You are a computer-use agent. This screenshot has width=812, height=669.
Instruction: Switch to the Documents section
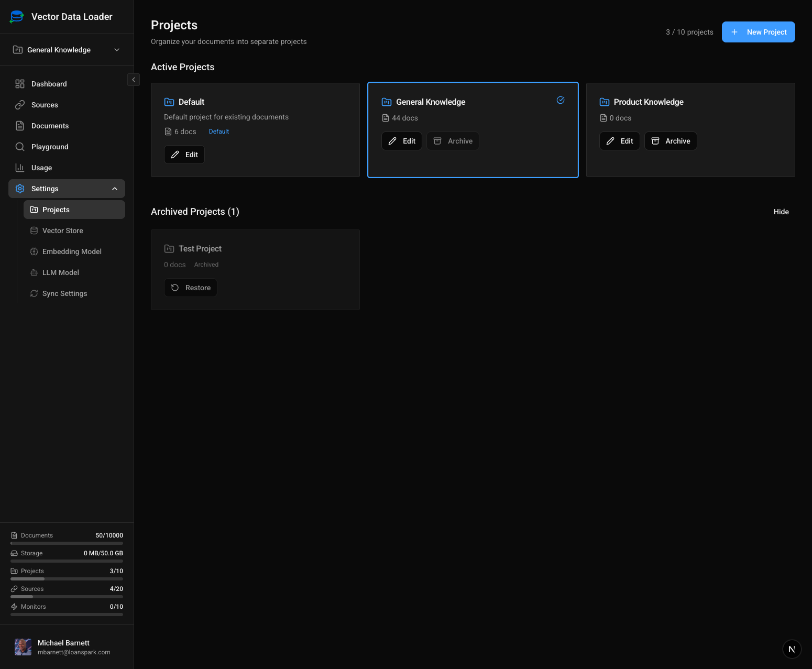click(50, 126)
